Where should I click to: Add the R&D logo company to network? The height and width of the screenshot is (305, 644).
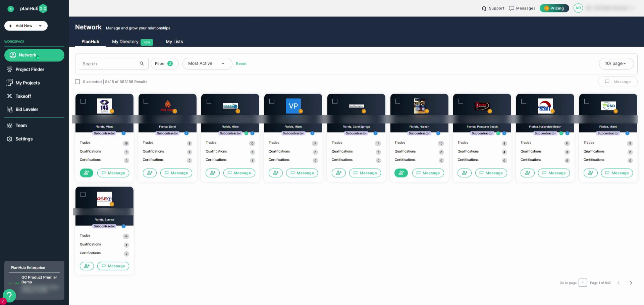tap(590, 173)
